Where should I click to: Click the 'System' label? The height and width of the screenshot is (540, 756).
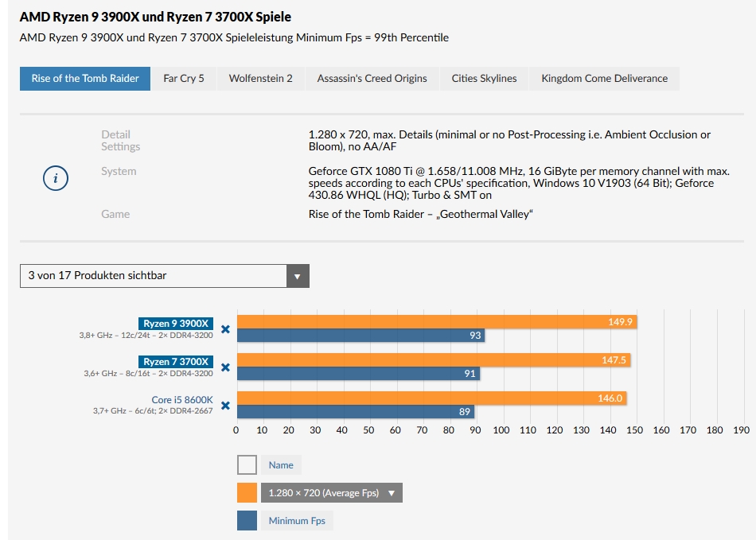coord(119,171)
